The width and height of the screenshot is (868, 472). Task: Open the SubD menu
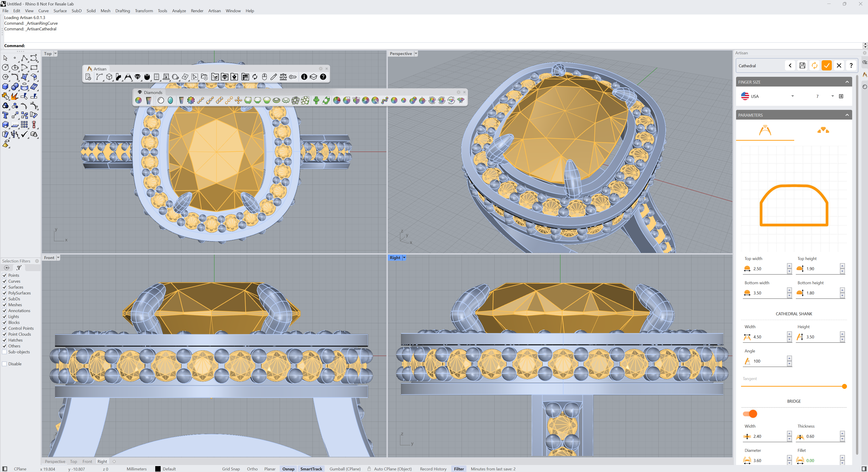coord(76,11)
